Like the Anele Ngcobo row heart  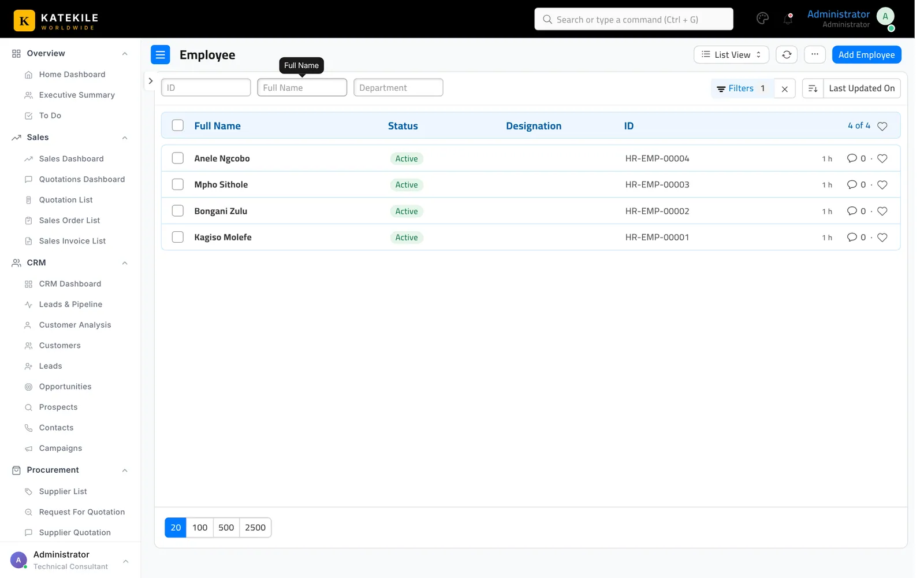click(x=882, y=158)
